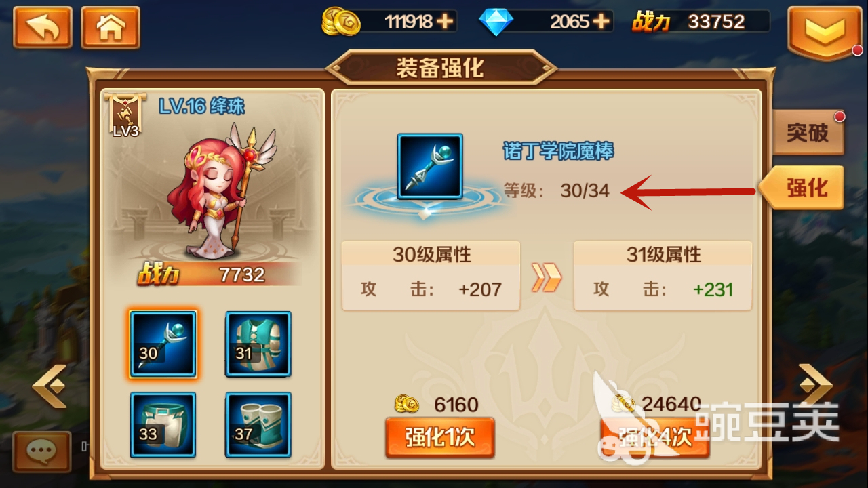Tap the hero LV3 badge banner
This screenshot has height=488, width=868.
(125, 117)
